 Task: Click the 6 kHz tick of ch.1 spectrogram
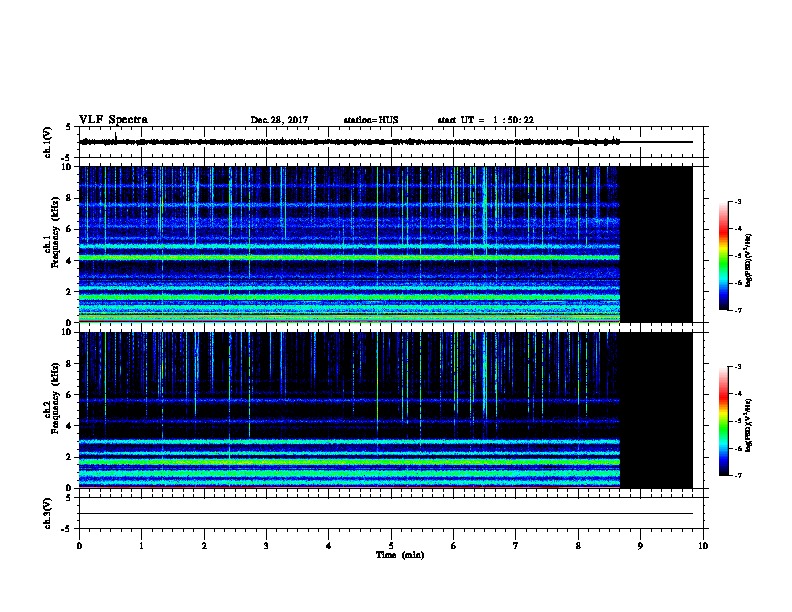coord(70,229)
